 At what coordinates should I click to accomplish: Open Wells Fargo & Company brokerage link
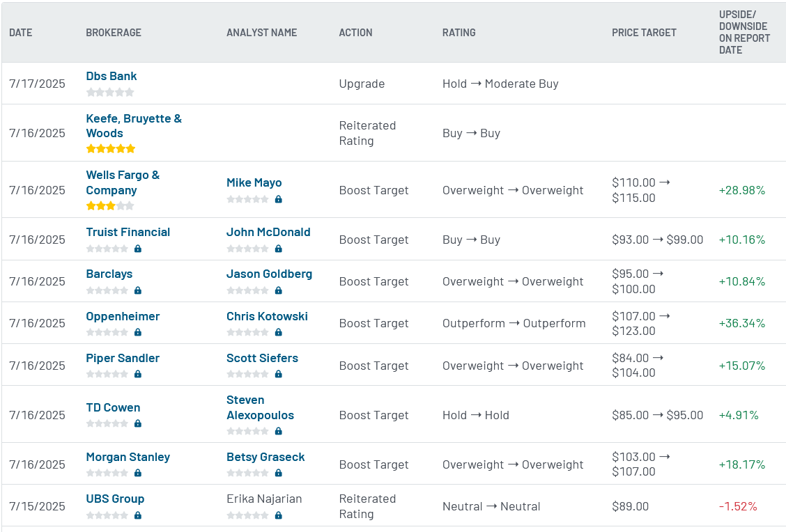coord(123,182)
